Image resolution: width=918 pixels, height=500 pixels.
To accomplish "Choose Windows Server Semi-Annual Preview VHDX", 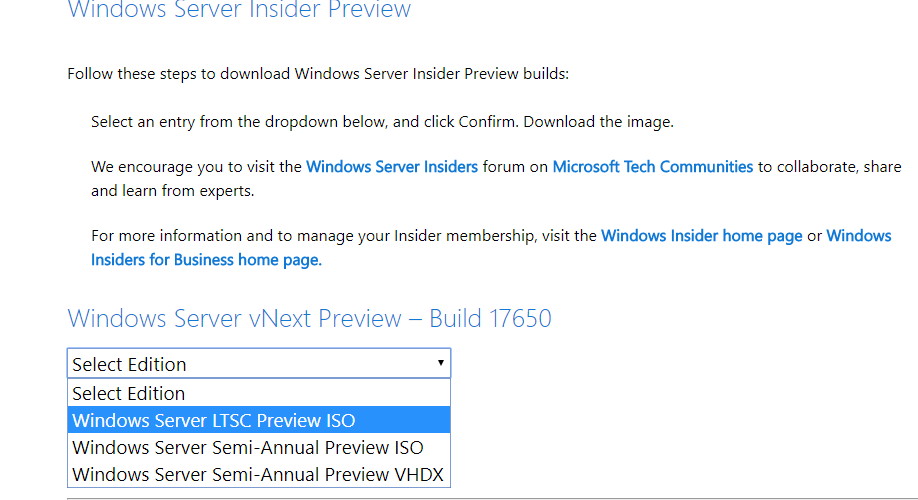I will (259, 474).
